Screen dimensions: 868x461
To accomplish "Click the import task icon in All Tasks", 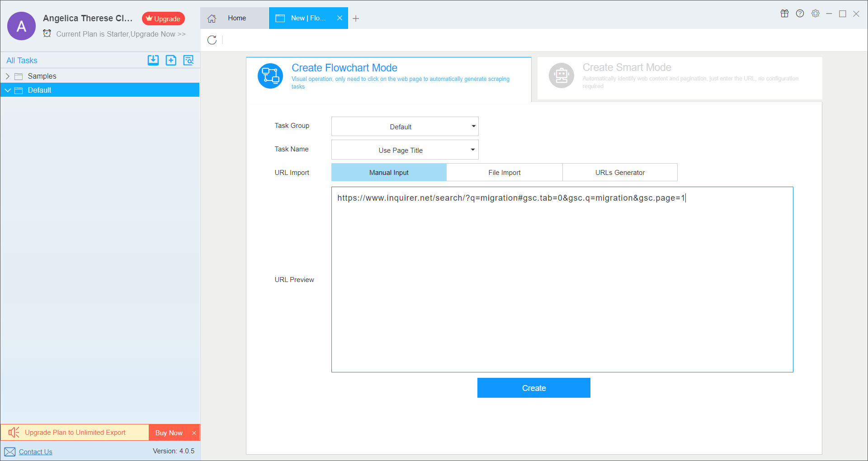I will click(x=153, y=60).
